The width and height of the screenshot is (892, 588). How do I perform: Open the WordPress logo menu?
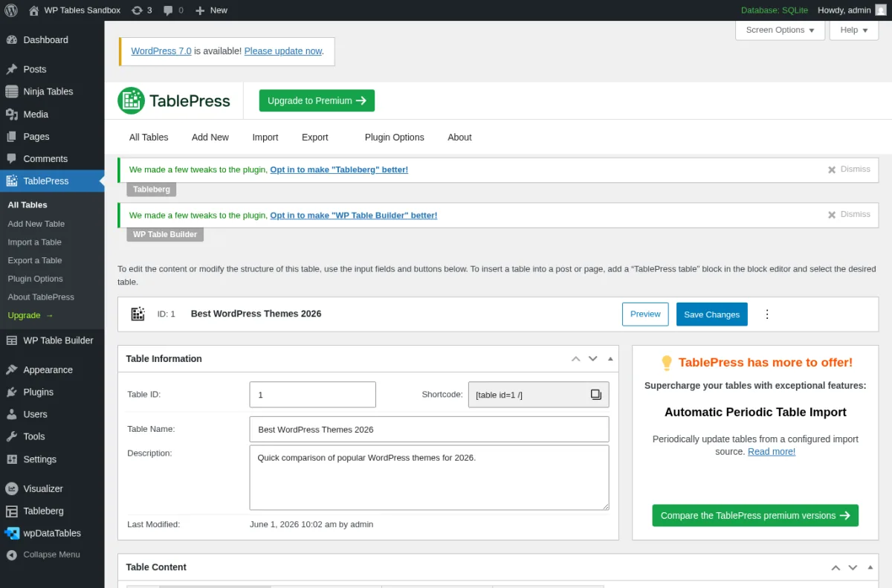11,10
